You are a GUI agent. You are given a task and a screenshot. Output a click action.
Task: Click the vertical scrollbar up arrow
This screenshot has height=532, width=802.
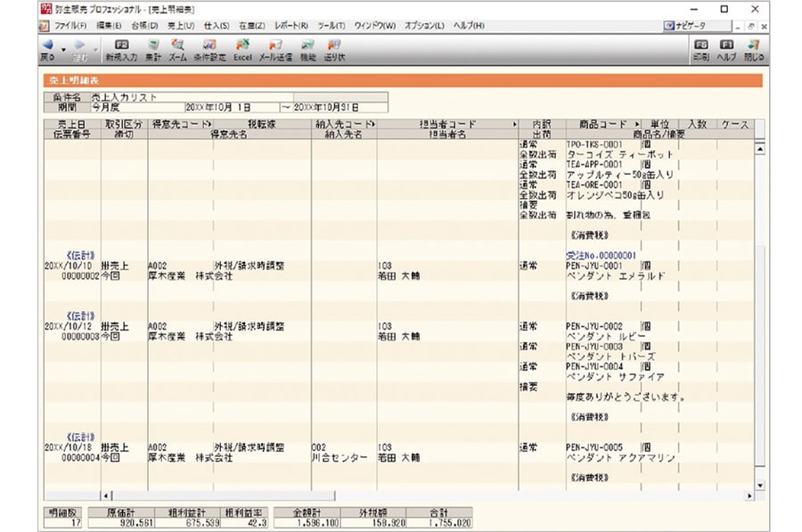(760, 149)
